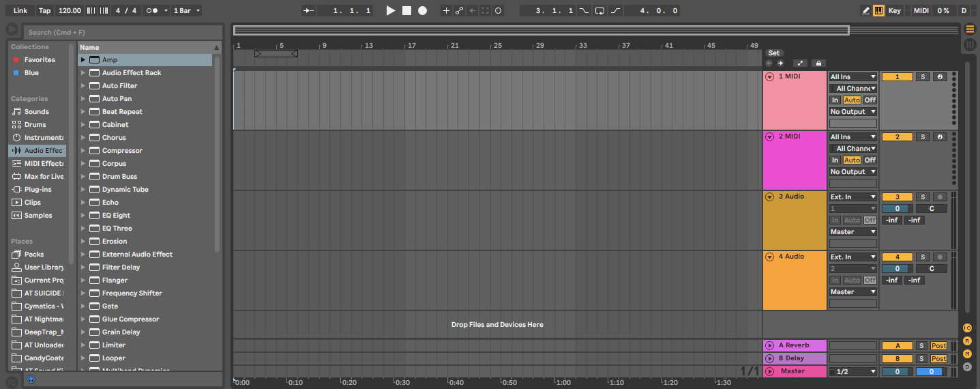Switch to Session View icon

[x=970, y=45]
